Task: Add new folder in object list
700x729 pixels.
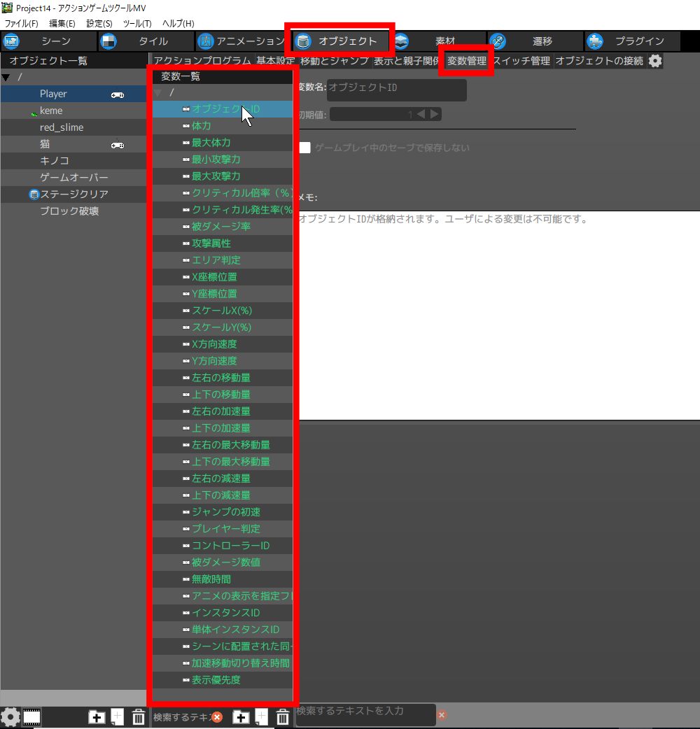Action: [x=97, y=716]
